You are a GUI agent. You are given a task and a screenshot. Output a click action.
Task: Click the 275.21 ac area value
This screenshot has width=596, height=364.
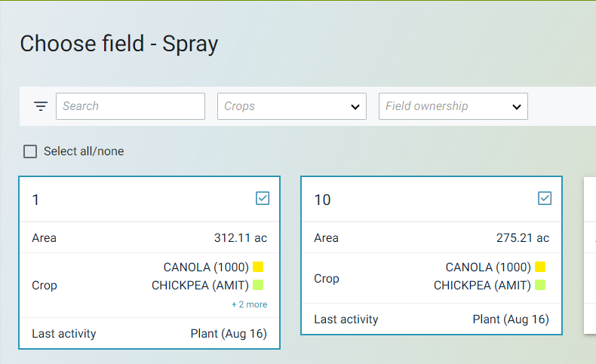523,238
